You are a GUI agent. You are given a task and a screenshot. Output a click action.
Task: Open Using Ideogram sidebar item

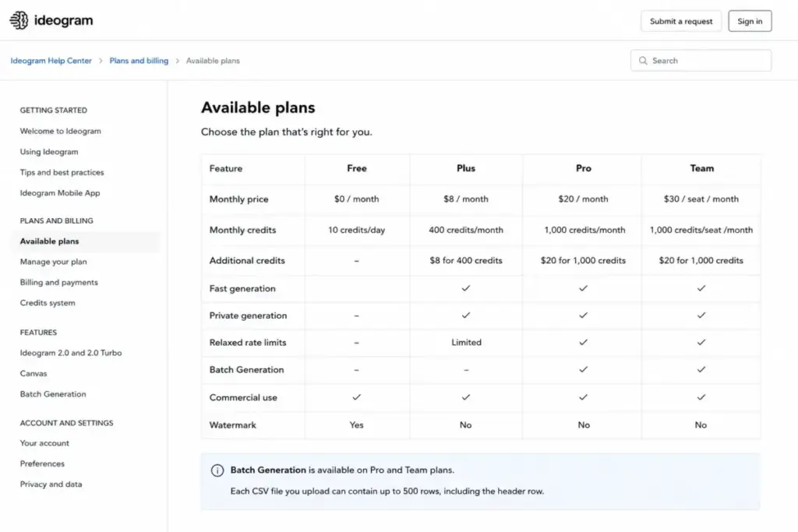[x=49, y=152]
